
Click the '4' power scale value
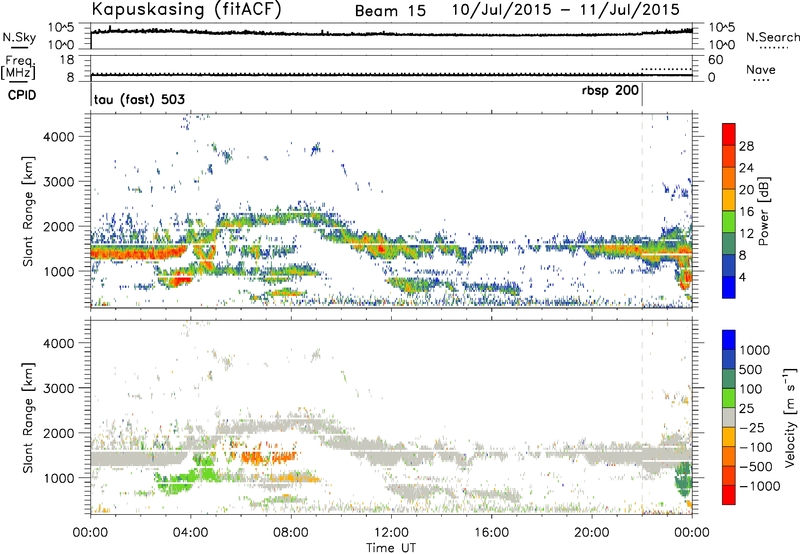743,277
